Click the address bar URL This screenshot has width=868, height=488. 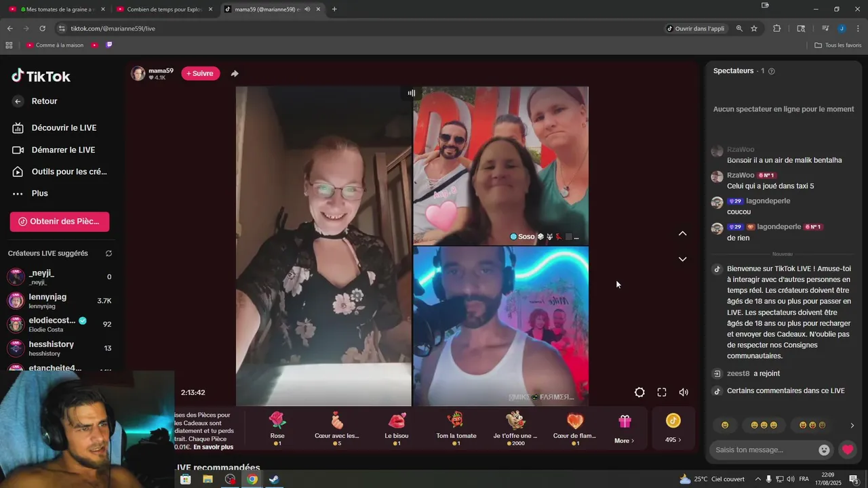pos(113,28)
